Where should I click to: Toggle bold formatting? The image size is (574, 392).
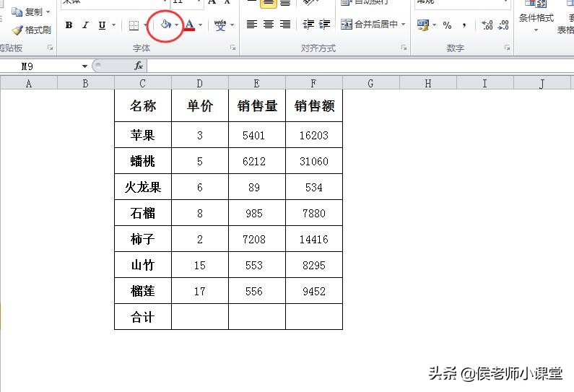pos(69,25)
